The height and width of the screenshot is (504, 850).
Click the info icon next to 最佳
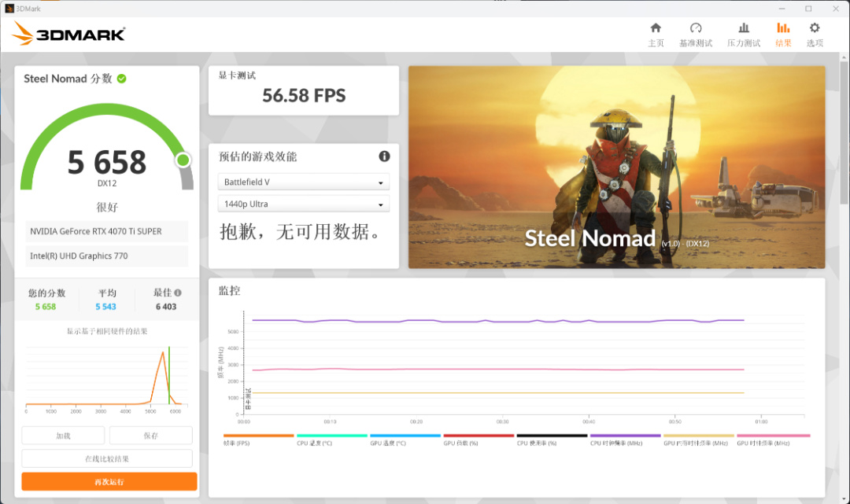(x=178, y=292)
